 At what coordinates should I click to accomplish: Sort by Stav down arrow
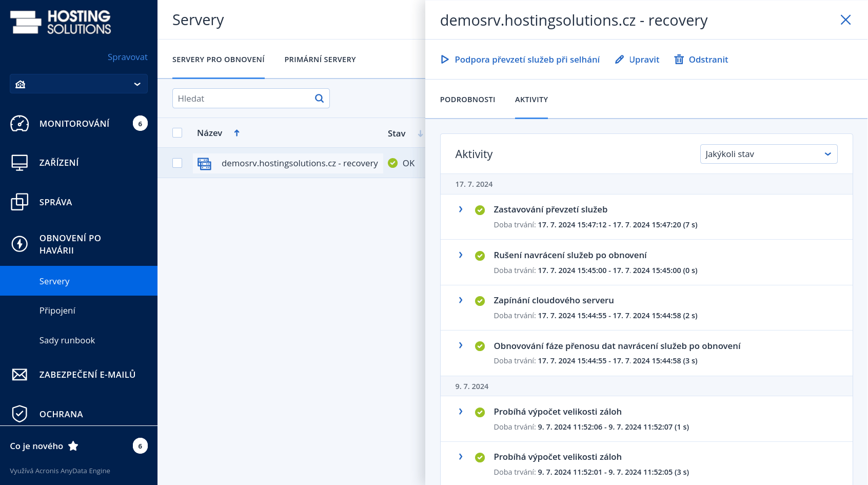click(x=420, y=133)
